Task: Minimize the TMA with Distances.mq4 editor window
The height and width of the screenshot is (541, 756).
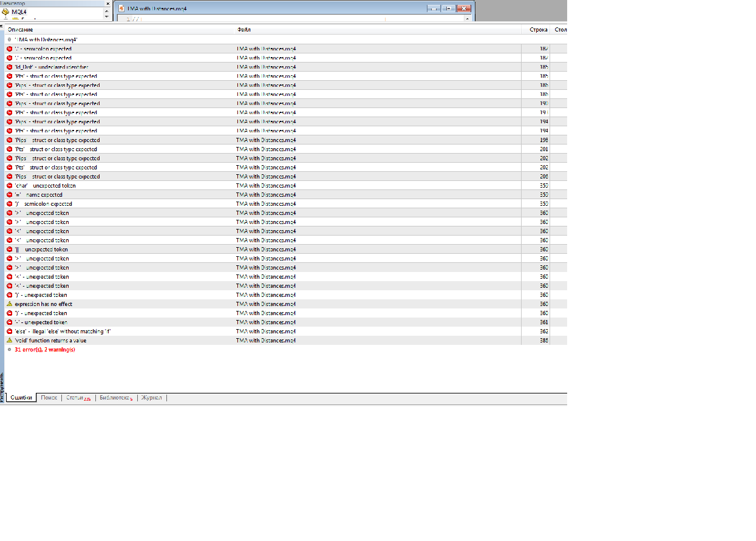Action: pos(434,9)
